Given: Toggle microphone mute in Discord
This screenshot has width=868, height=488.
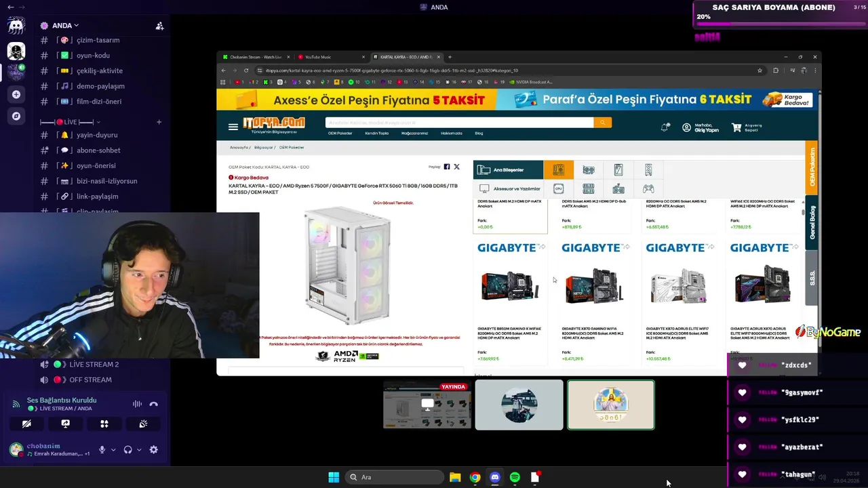Looking at the screenshot, I should [x=102, y=449].
